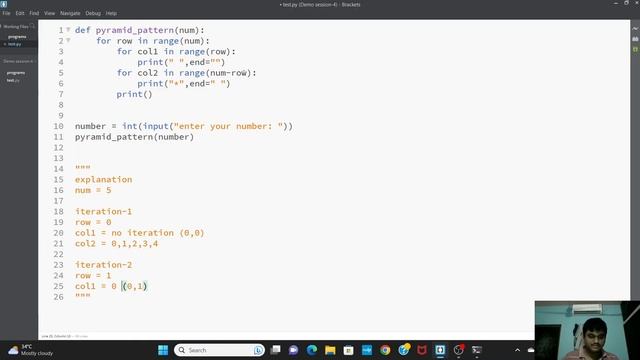This screenshot has width=640, height=360.
Task: Click the taskbar Search box
Action: click(219, 350)
